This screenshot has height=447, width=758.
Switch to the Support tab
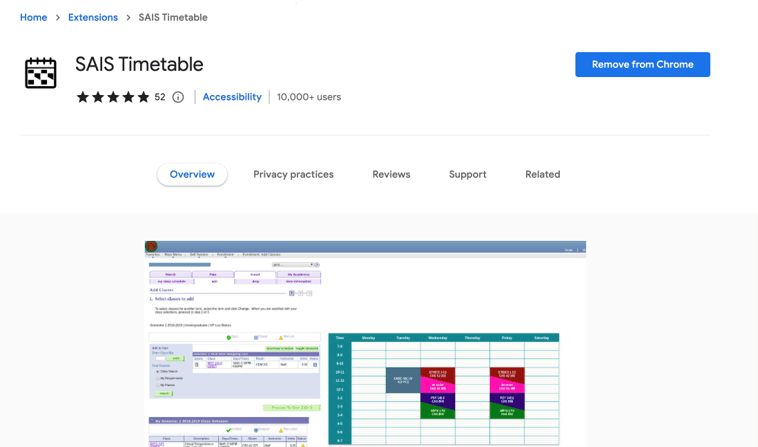pyautogui.click(x=467, y=174)
